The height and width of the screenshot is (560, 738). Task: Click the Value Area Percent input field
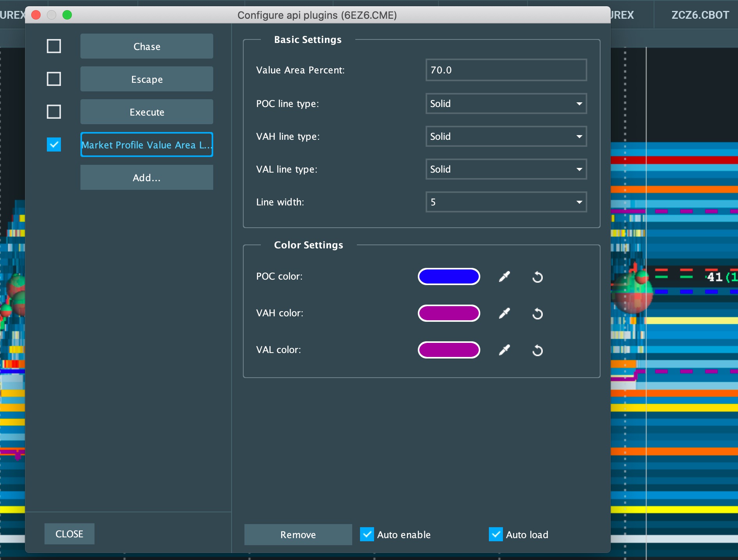[x=506, y=70]
